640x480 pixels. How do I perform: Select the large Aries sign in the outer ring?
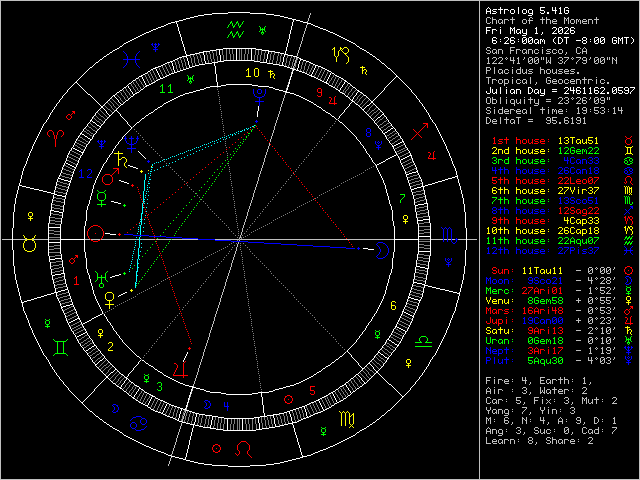tap(56, 139)
